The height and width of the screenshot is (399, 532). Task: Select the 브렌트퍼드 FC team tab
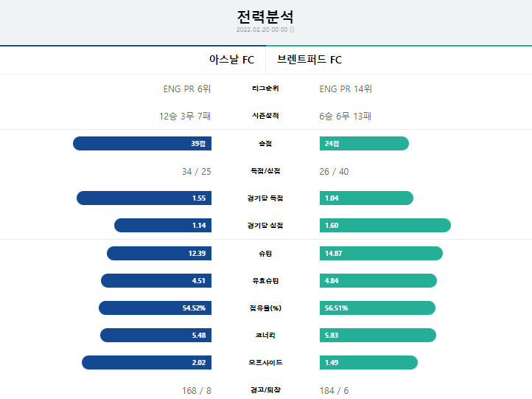[x=399, y=60]
